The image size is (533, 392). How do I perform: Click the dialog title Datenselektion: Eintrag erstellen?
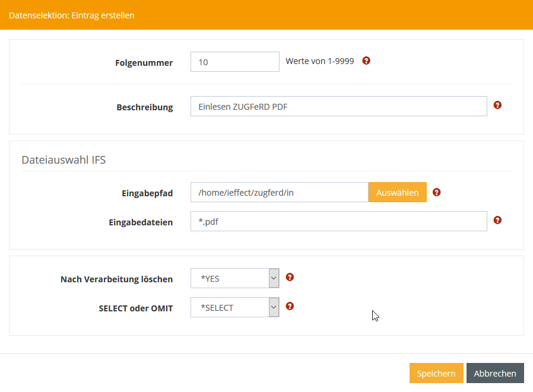coord(71,15)
